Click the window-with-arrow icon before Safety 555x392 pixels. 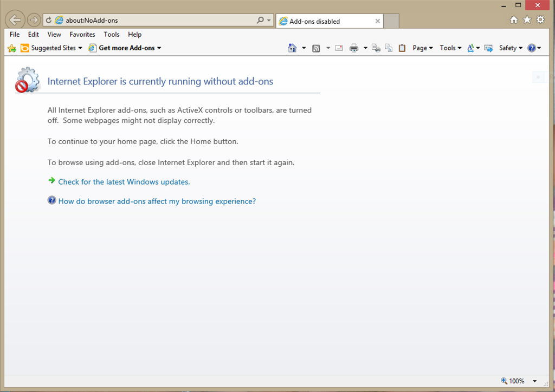click(x=488, y=48)
